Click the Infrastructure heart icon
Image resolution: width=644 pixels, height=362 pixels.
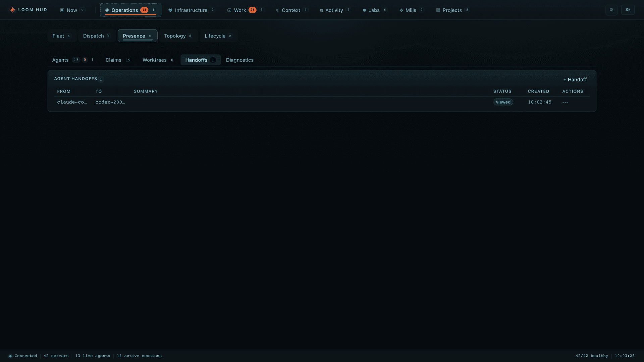point(170,10)
